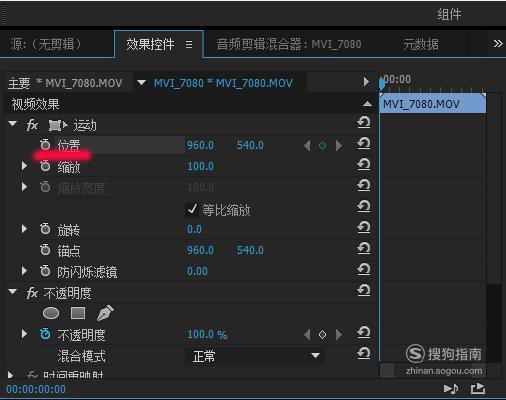Reset the 运动 (Motion) effect
Image resolution: width=506 pixels, height=400 pixels.
(364, 122)
